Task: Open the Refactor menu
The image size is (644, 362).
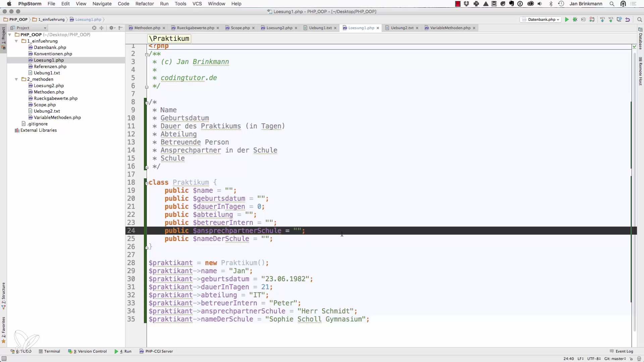Action: 145,4
